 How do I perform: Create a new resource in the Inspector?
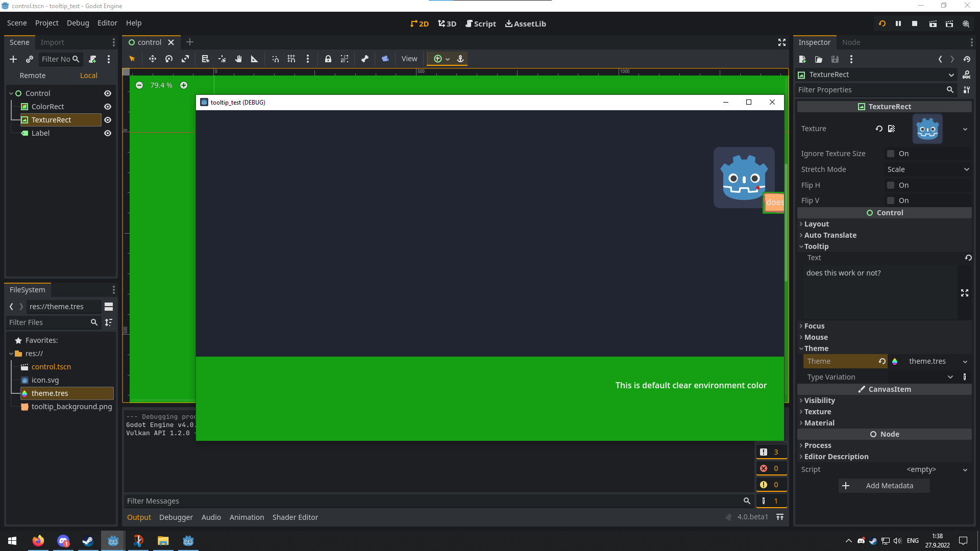point(802,59)
